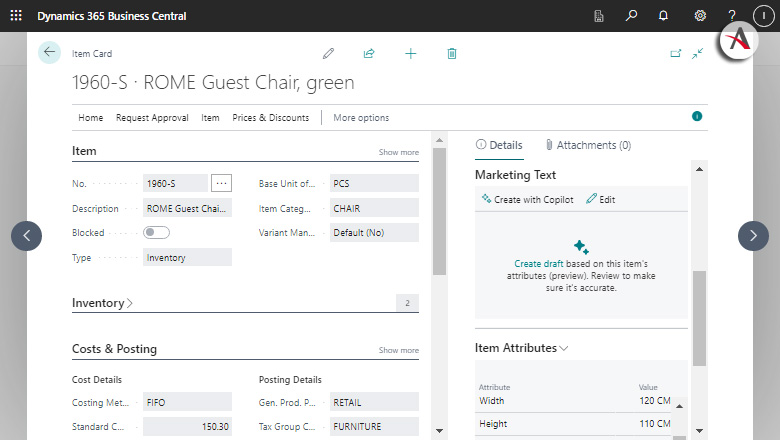
Task: Open the Prices & Discounts menu
Action: (x=271, y=118)
